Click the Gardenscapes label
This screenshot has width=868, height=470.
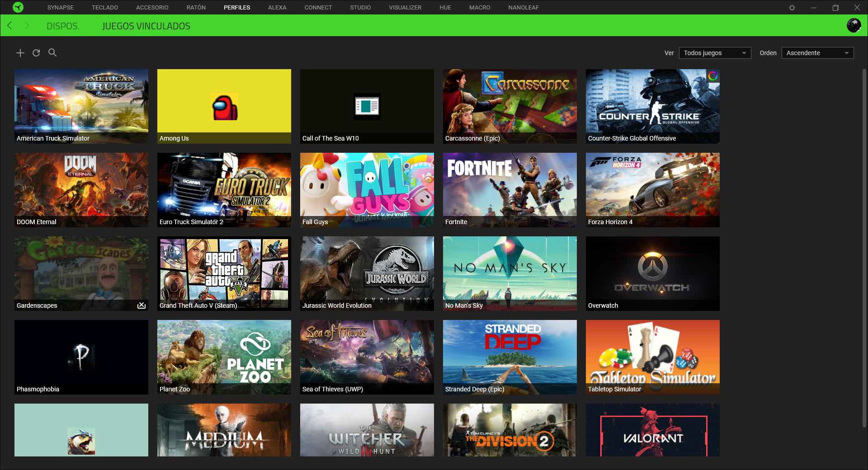(37, 305)
